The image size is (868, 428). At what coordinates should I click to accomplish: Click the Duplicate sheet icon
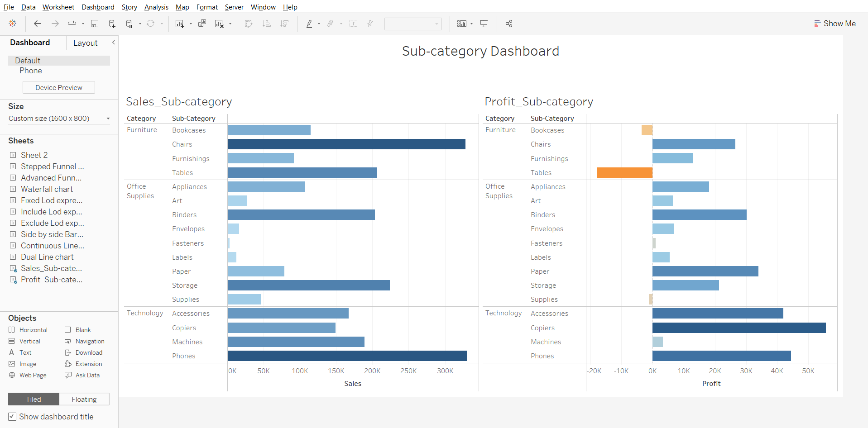(202, 24)
